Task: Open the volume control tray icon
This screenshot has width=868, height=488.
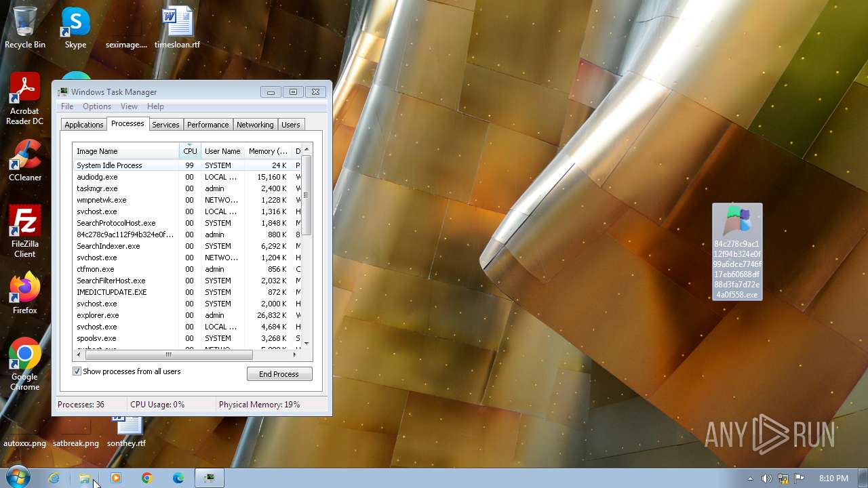Action: tap(766, 479)
